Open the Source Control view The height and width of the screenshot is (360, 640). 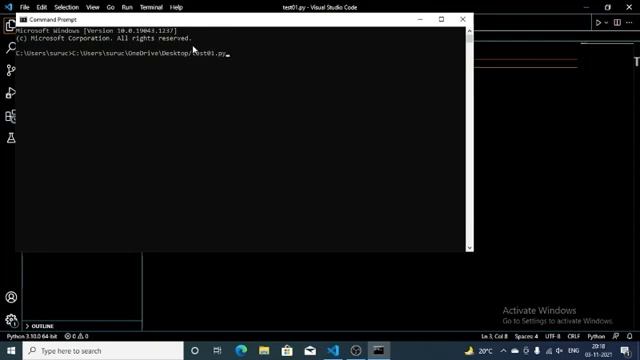(x=11, y=70)
